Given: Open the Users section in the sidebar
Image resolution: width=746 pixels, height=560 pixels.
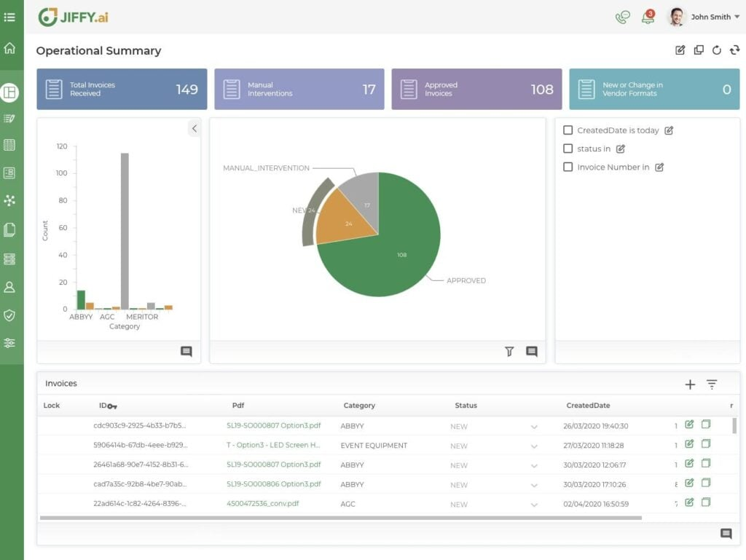Looking at the screenshot, I should click(10, 287).
